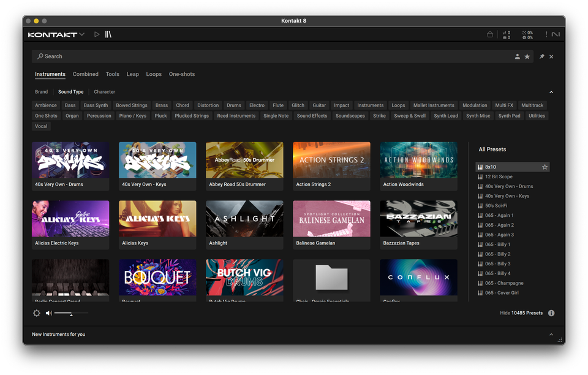This screenshot has height=375, width=588.
Task: Open browser settings with the gear icon
Action: (36, 312)
